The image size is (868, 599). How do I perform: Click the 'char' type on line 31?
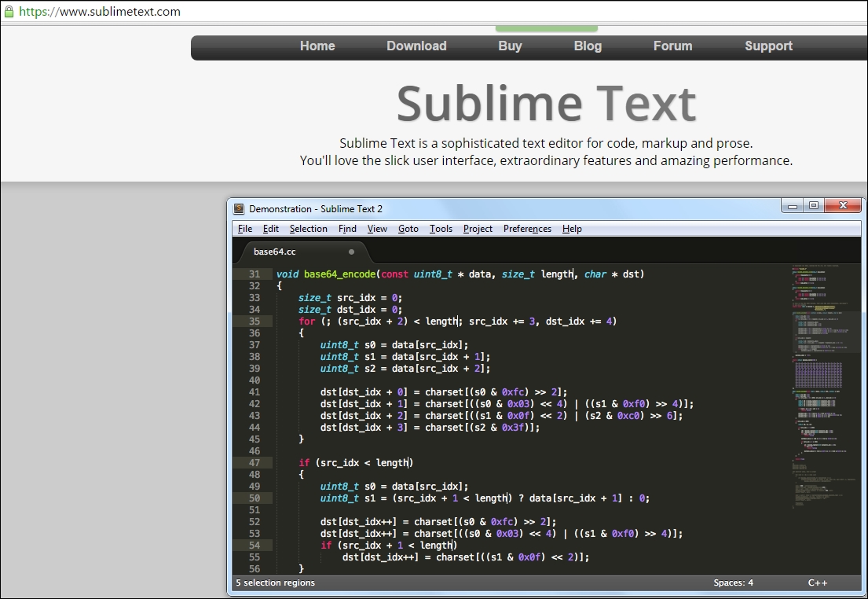pyautogui.click(x=595, y=274)
